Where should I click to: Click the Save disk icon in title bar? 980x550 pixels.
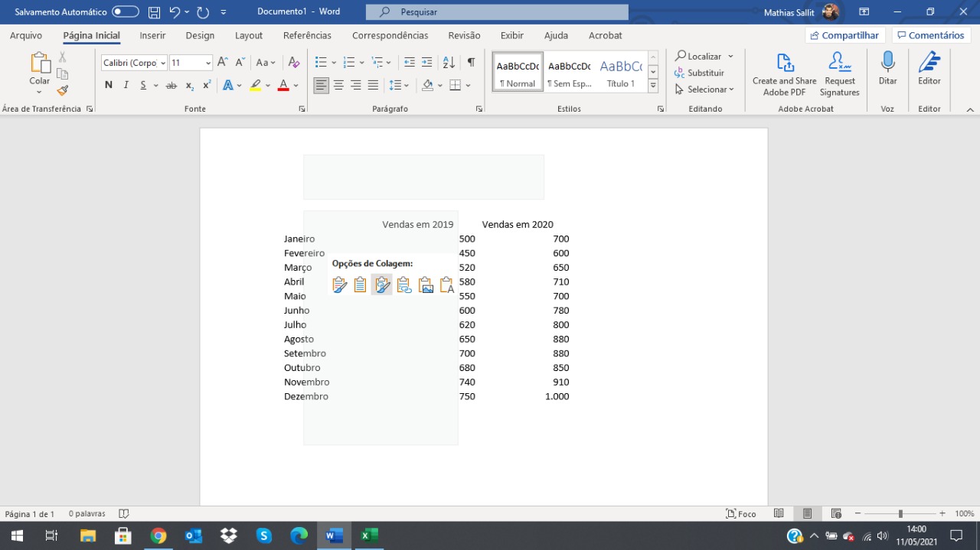tap(154, 12)
